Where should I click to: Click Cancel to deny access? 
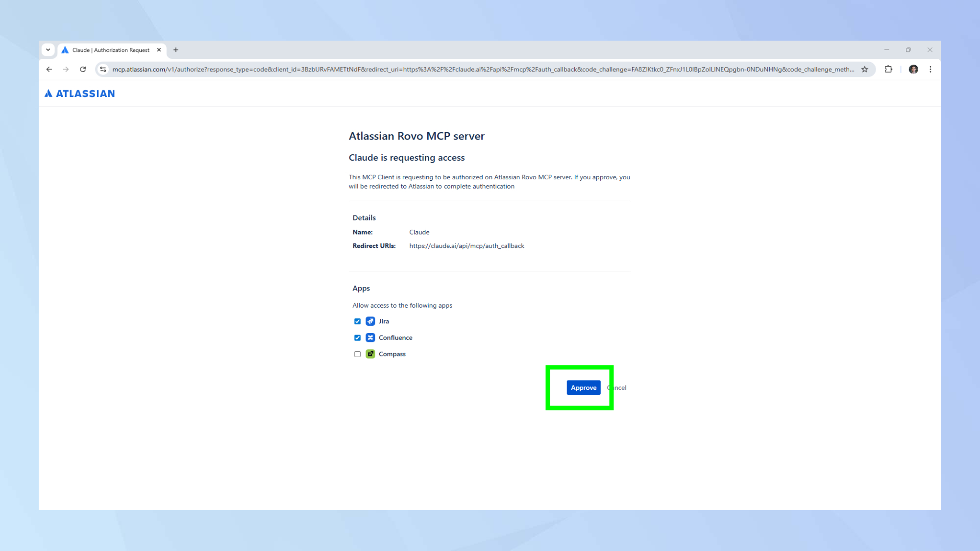[x=619, y=387]
